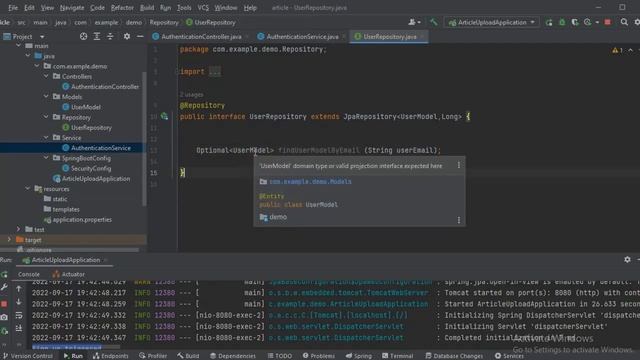Open Version Control tool window
640x360 pixels.
click(x=27, y=356)
